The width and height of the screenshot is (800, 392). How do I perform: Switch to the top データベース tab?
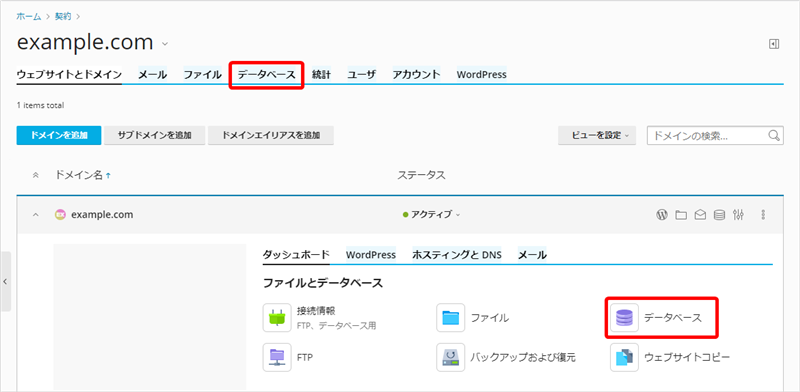pos(267,75)
